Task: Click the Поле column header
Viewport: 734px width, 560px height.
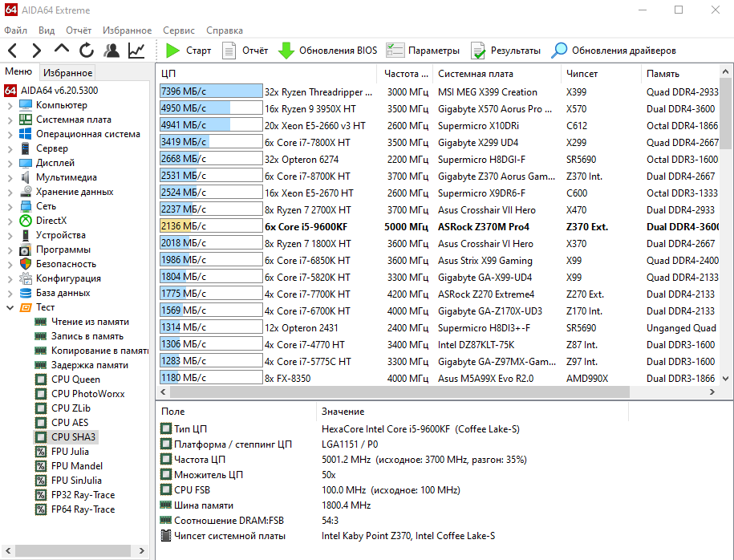Action: point(236,411)
